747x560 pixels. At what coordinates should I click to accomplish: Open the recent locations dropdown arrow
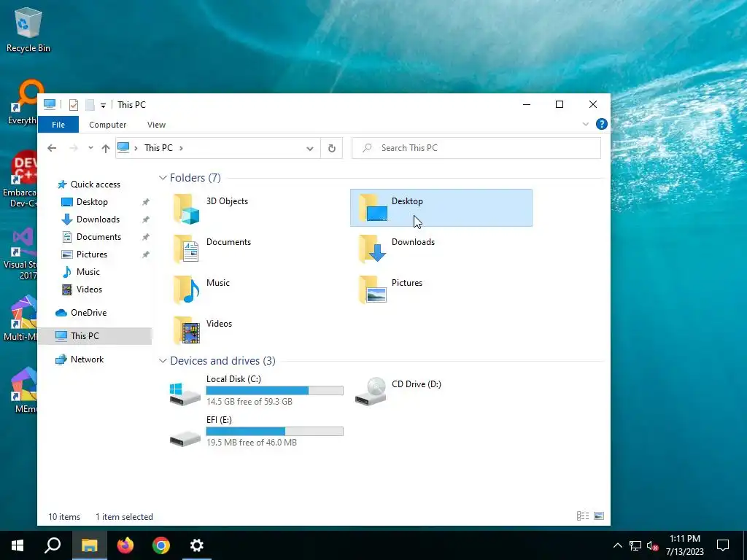click(90, 148)
